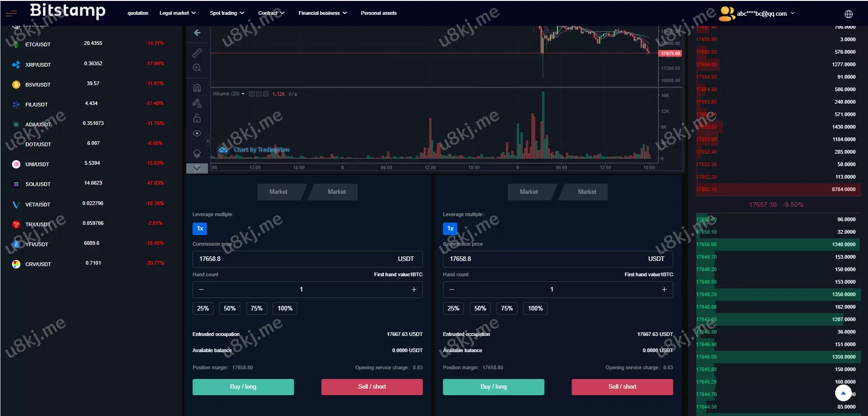This screenshot has height=416, width=868.
Task: Toggle lock all drawing tools
Action: (x=197, y=118)
